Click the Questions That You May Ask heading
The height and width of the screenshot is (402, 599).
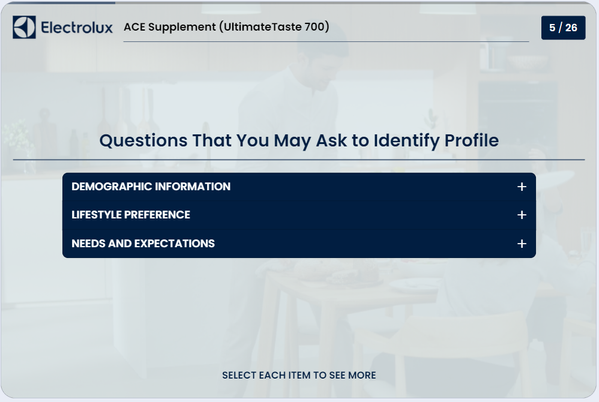tap(299, 140)
